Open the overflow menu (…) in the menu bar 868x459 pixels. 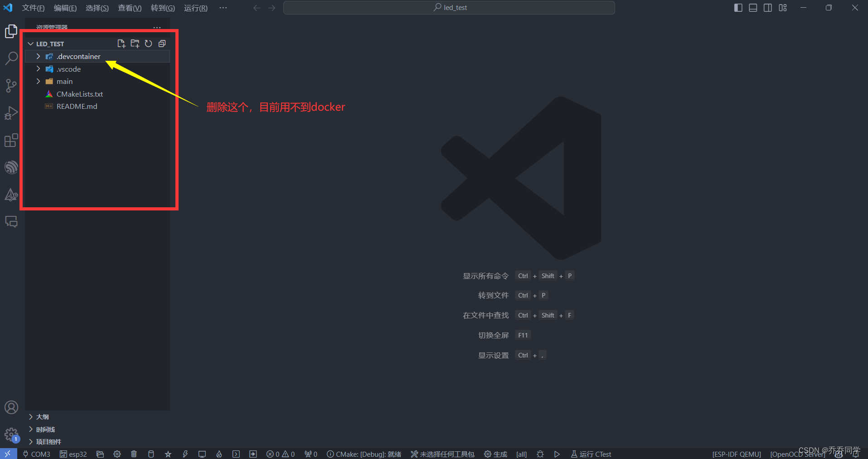223,8
